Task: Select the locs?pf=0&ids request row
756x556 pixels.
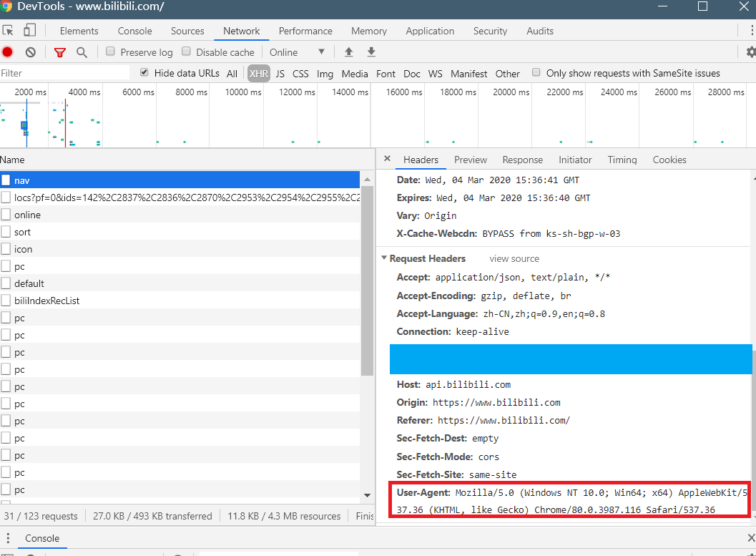Action: (x=180, y=197)
